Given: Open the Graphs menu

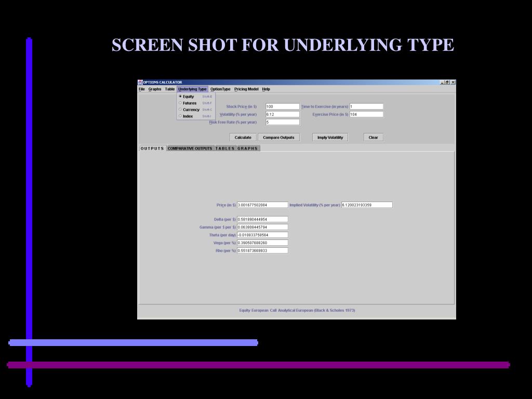Looking at the screenshot, I should click(155, 89).
